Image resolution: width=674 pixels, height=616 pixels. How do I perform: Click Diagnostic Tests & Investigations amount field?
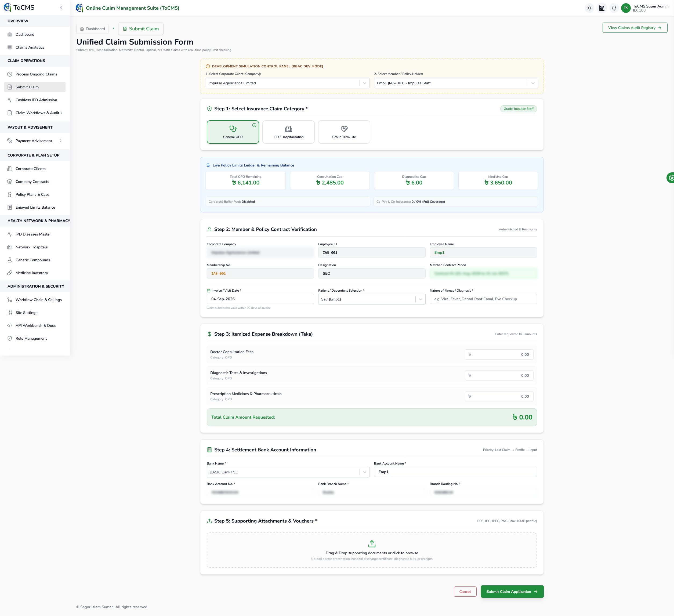coord(499,375)
